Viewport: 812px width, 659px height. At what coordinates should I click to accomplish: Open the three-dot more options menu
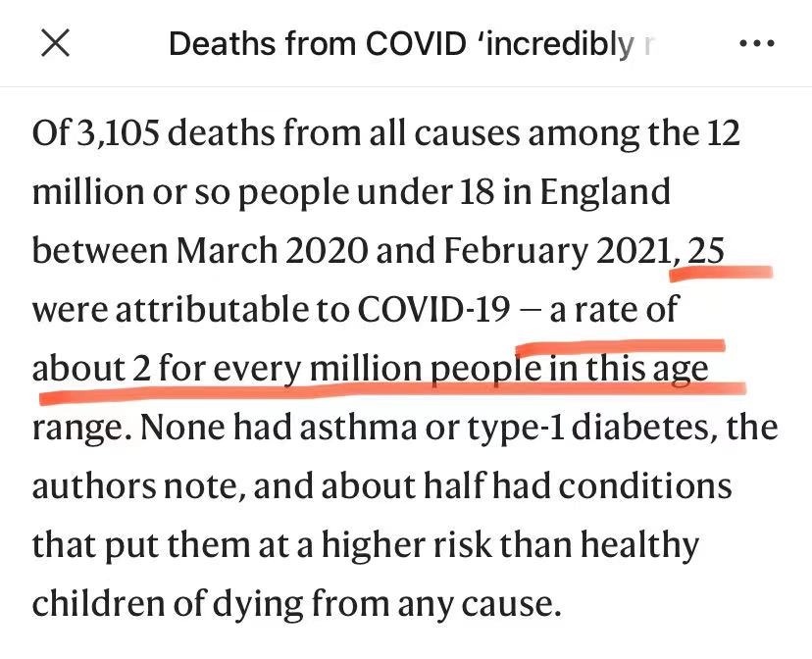coord(756,43)
